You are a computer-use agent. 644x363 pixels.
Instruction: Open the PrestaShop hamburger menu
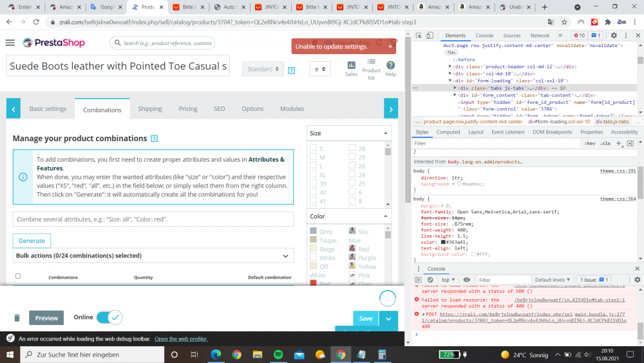click(x=10, y=43)
